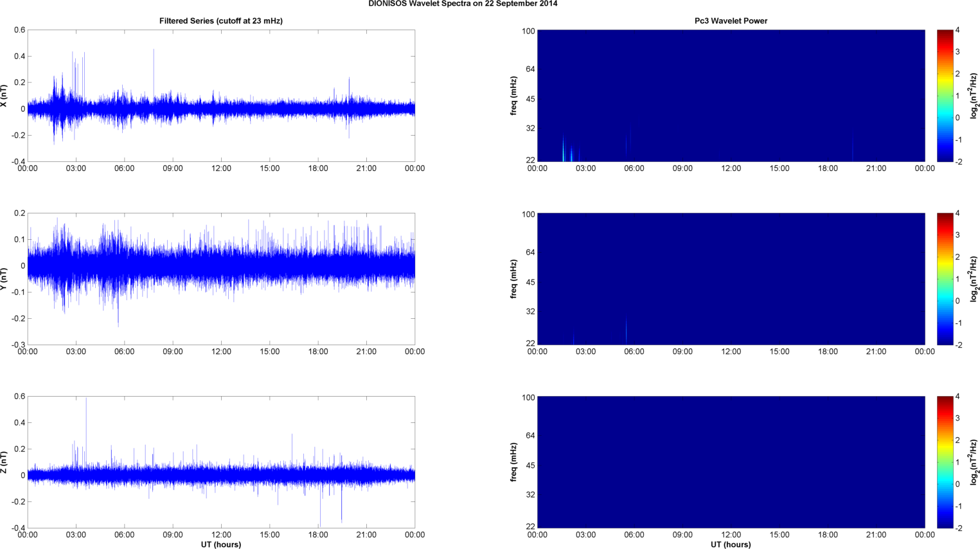Click the wavelet spectrogram beside the X series
Screen dimensions: 980x549
click(731, 96)
